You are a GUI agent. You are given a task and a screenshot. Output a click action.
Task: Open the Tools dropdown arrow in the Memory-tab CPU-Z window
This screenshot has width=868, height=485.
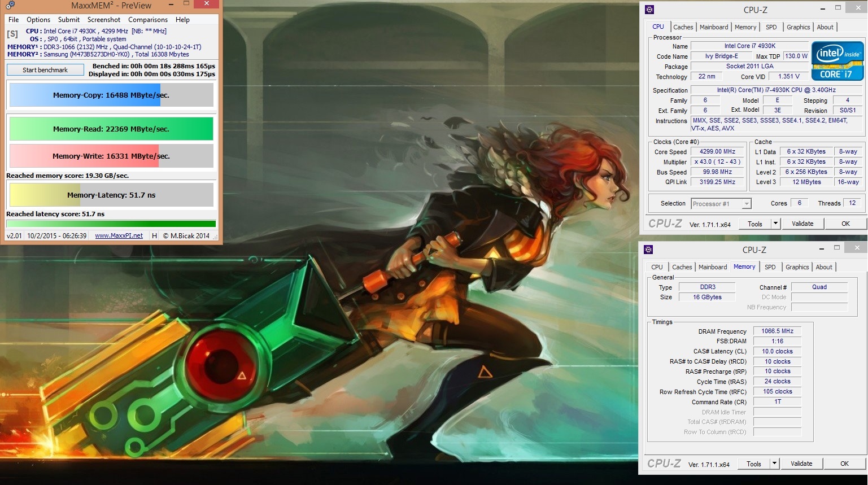pyautogui.click(x=775, y=464)
